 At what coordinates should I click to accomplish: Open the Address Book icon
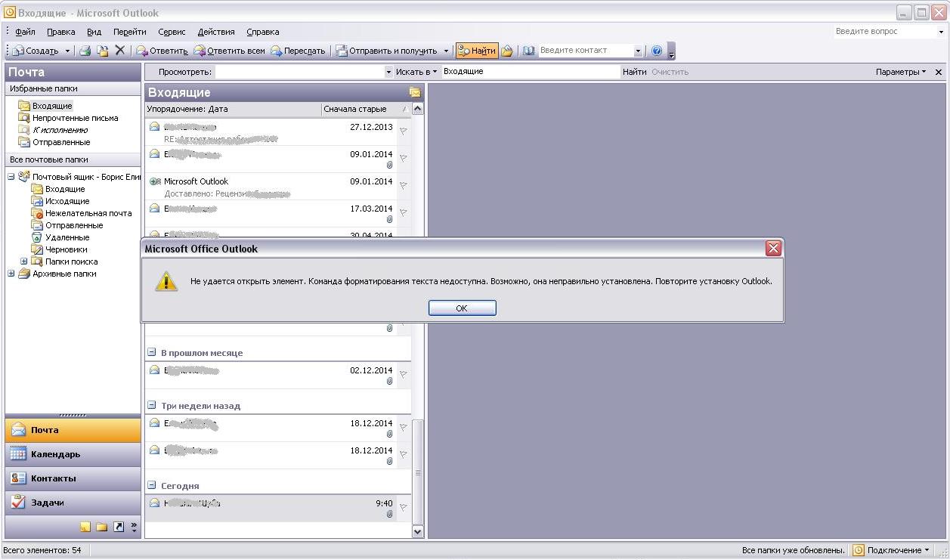[x=529, y=51]
